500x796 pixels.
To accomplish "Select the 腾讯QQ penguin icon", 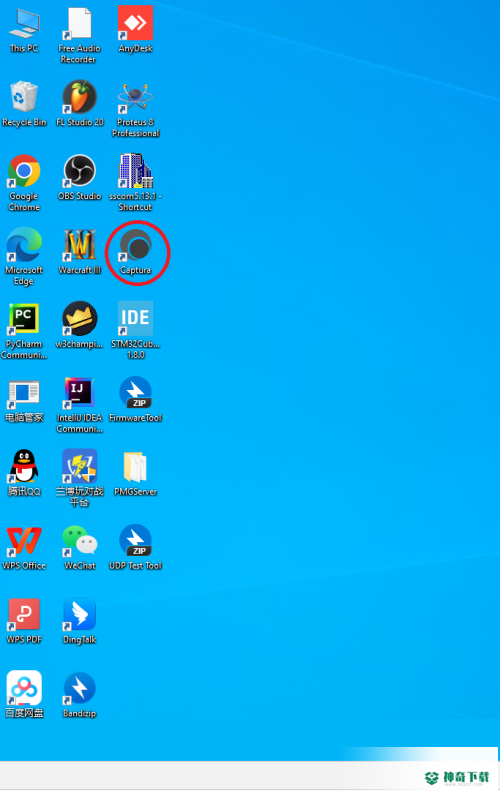I will [24, 466].
